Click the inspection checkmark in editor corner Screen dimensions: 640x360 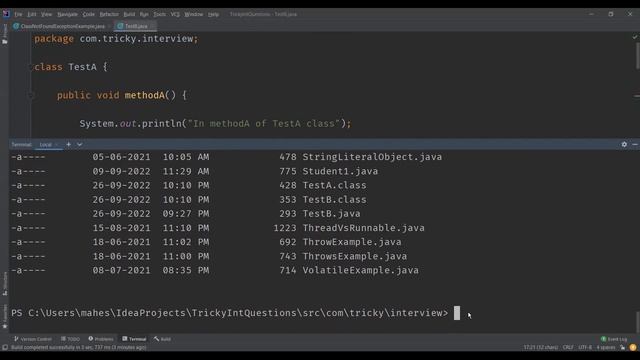pos(635,37)
